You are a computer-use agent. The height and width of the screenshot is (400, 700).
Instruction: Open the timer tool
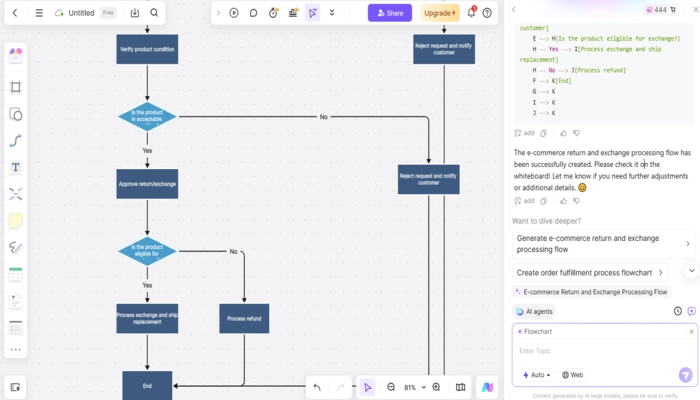(x=273, y=13)
